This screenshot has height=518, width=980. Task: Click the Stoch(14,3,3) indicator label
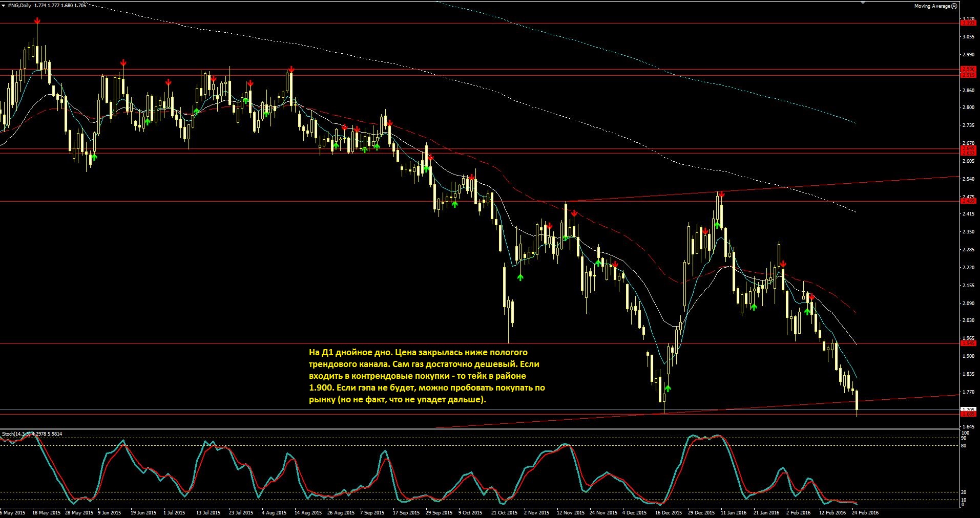point(17,434)
